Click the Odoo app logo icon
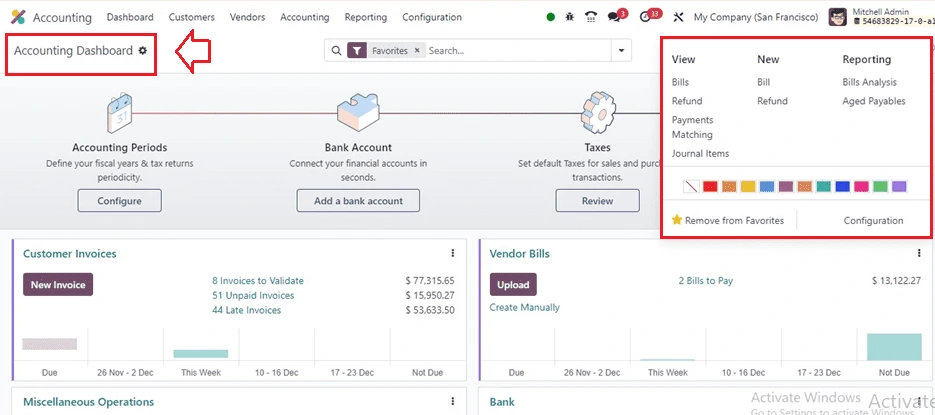 [x=18, y=17]
